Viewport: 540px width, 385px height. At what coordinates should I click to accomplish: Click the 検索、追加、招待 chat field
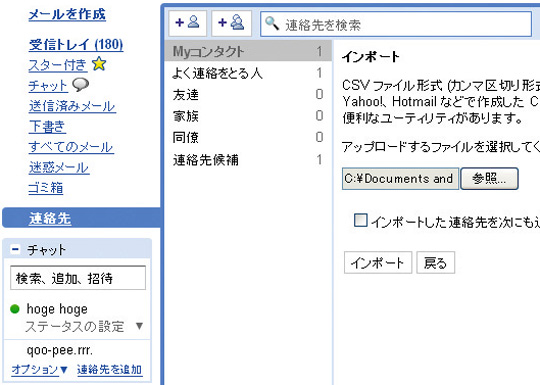(78, 278)
